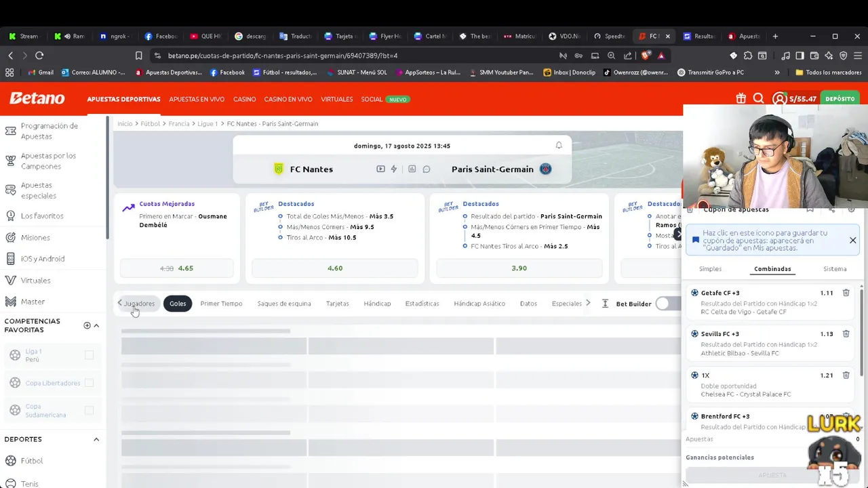Click the Apuestas por los Campeones trophy icon
The width and height of the screenshot is (868, 488).
pos(10,161)
